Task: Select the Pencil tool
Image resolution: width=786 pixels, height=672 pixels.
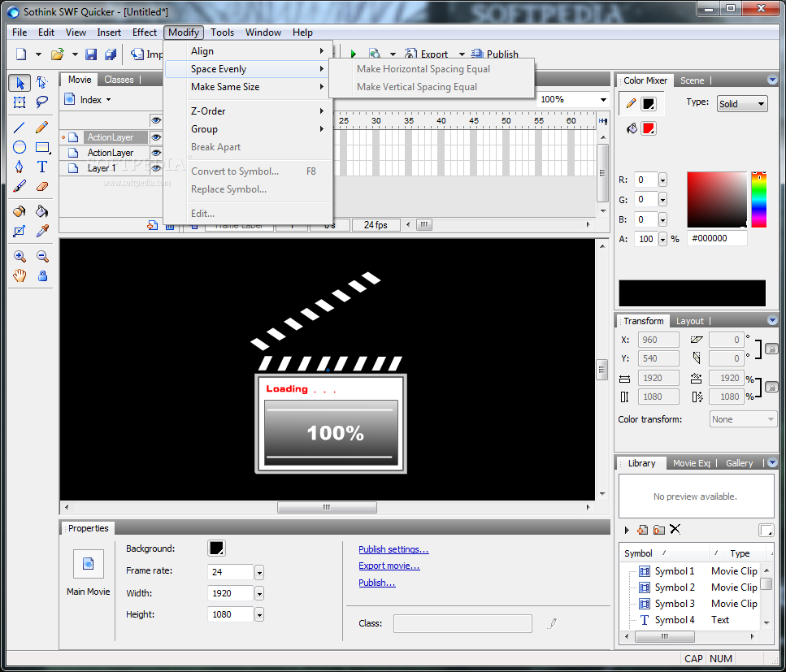Action: (x=42, y=128)
